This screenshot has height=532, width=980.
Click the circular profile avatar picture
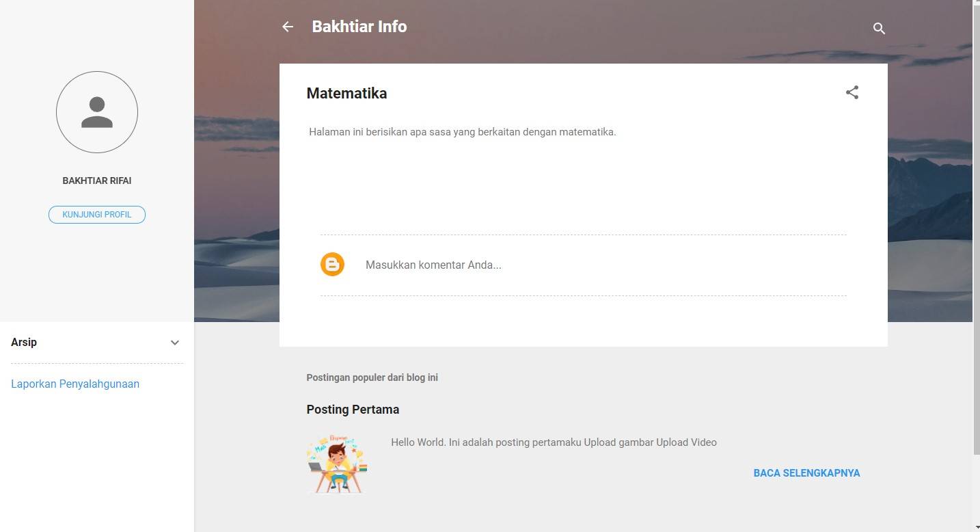(x=97, y=112)
